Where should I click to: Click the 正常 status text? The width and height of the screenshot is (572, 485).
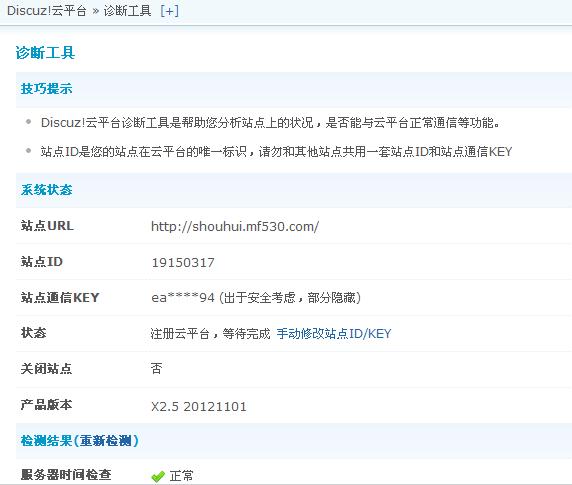click(x=181, y=476)
